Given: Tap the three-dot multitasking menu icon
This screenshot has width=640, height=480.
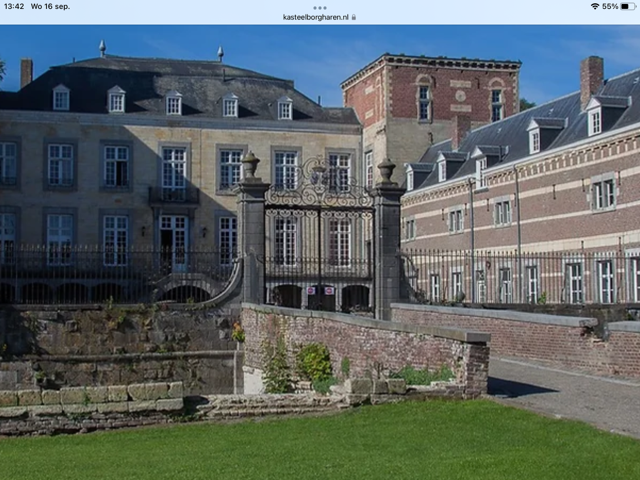Looking at the screenshot, I should pos(320,8).
